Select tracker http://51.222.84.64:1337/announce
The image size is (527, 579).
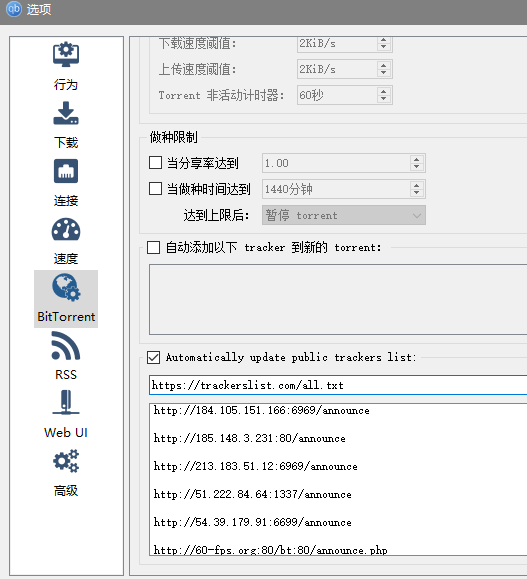click(x=253, y=494)
